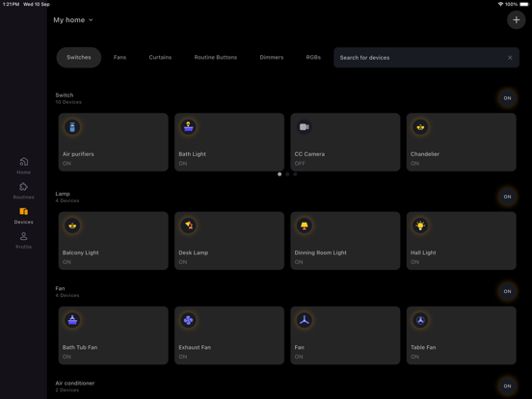Image resolution: width=532 pixels, height=399 pixels.
Task: Open the Home section in the sidebar
Action: click(x=23, y=166)
